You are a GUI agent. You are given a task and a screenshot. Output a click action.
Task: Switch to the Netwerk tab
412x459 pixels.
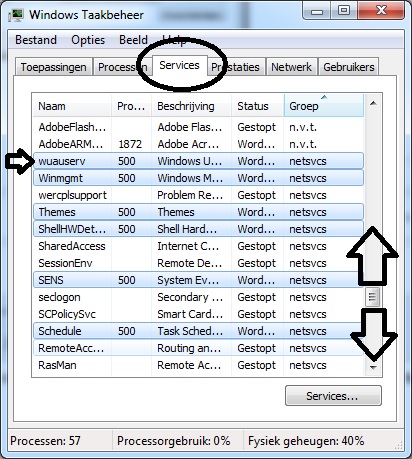[292, 67]
